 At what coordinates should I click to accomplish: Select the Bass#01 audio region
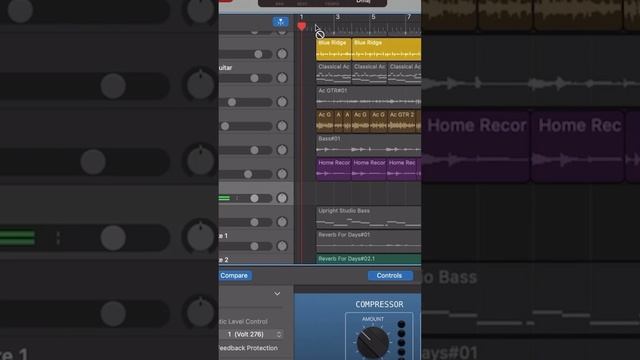pos(369,145)
